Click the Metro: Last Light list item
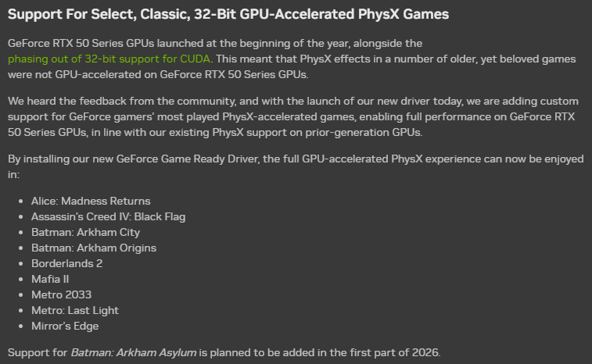 coord(75,310)
